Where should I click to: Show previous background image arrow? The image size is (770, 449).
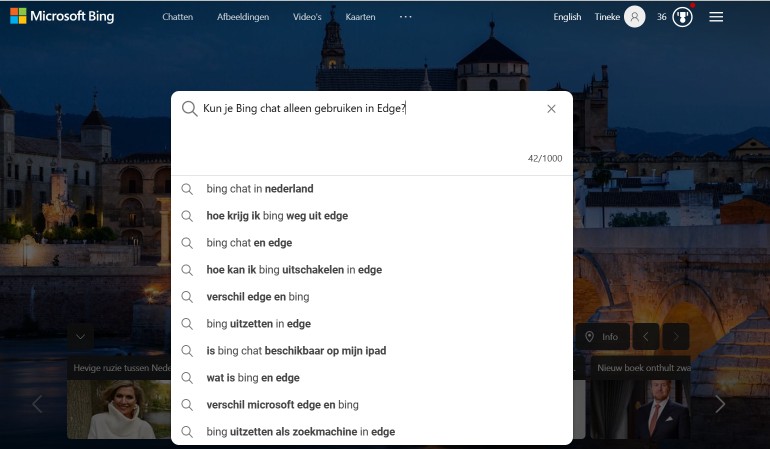pyautogui.click(x=646, y=337)
